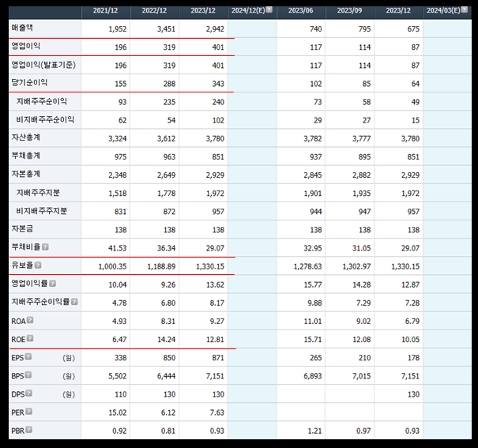
Task: Select the 2021/12 column header
Action: tap(106, 11)
